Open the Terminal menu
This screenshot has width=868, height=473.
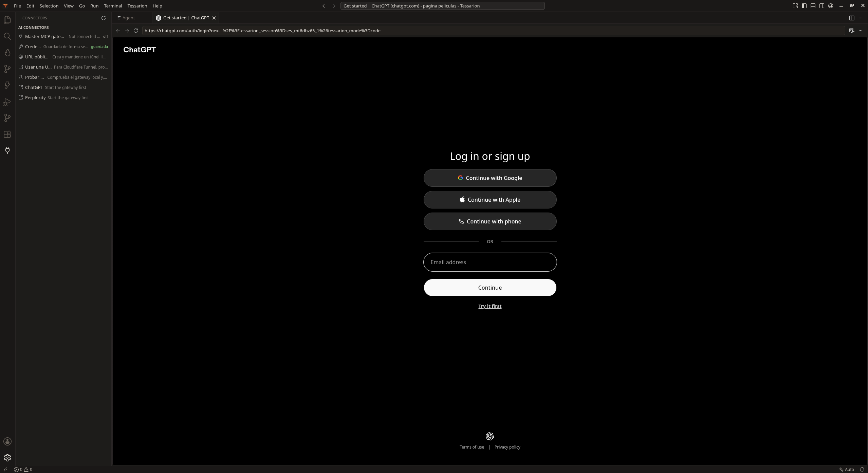(x=113, y=6)
